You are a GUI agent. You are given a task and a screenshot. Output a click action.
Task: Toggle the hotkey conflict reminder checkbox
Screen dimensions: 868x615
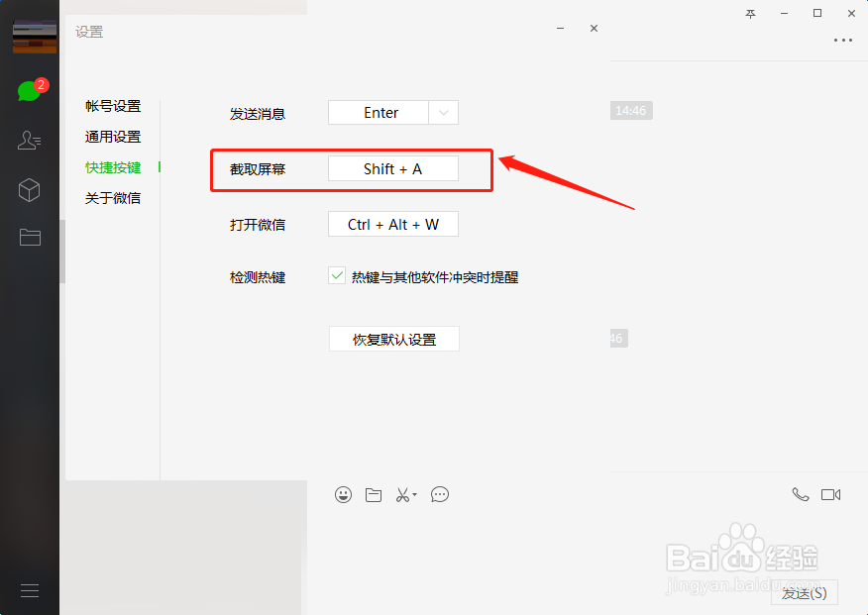coord(337,275)
